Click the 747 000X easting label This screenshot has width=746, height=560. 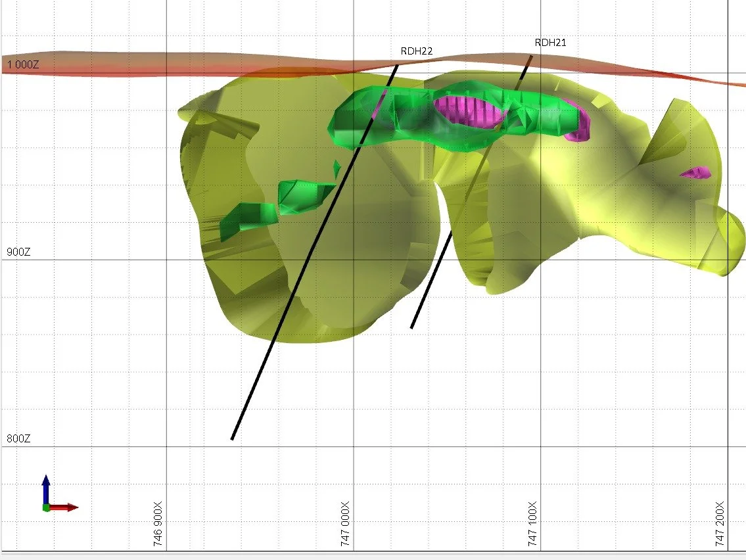click(x=345, y=523)
